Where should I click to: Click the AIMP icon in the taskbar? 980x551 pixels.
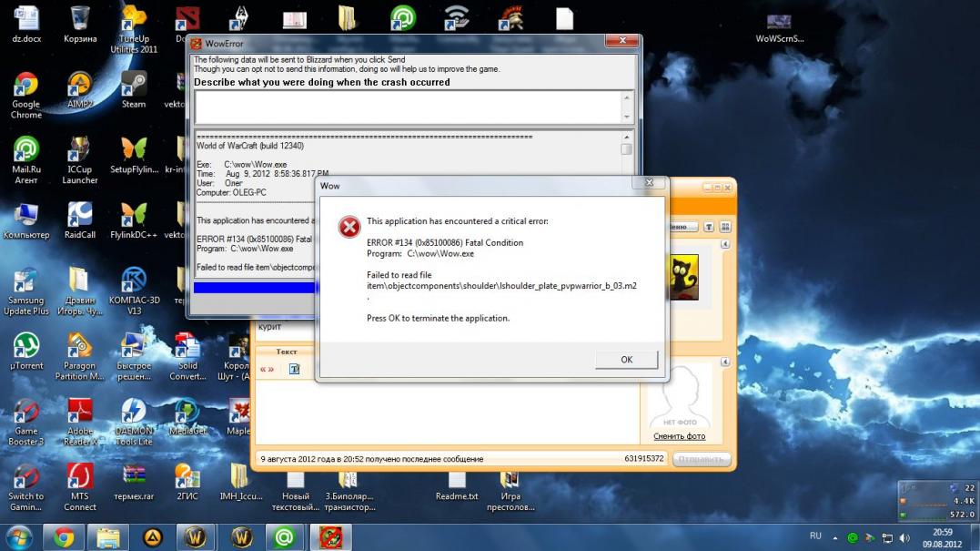(x=152, y=537)
